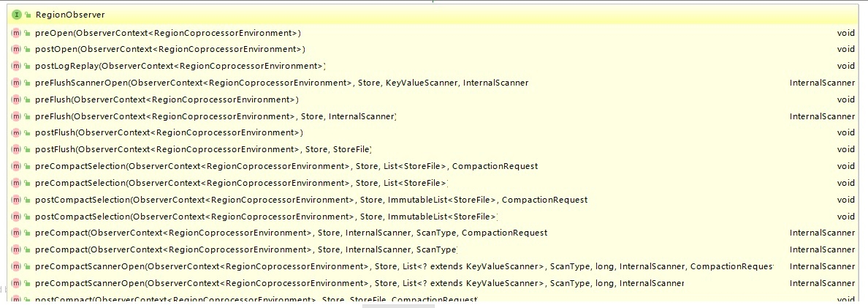Viewport: 868px width, 308px height.
Task: Click InternalScanner return type of preFlushScannerOpen
Action: (822, 83)
